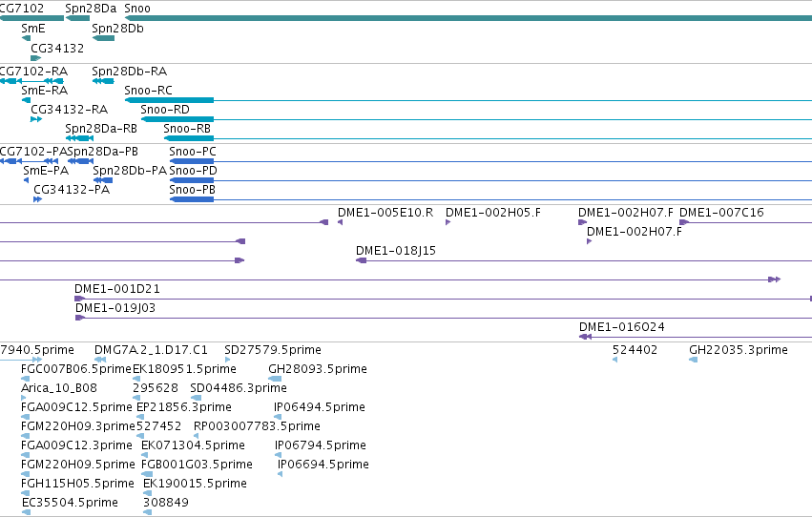Viewport: 812px width, 517px height.
Task: Open the SD27579.5prime EST label
Action: click(272, 350)
